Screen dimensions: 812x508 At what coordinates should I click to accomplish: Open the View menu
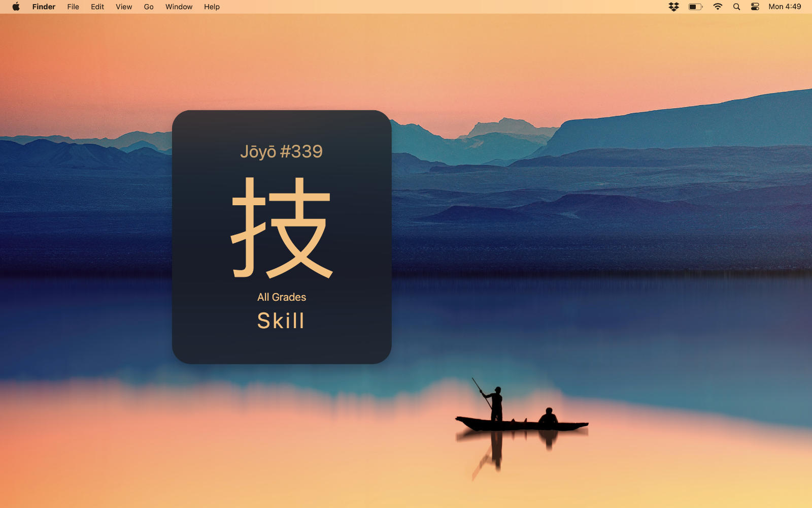click(x=124, y=7)
